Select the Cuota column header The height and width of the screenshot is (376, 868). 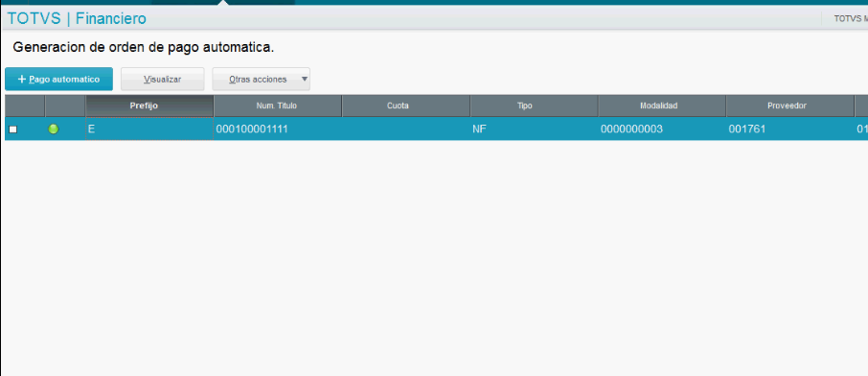(x=406, y=106)
